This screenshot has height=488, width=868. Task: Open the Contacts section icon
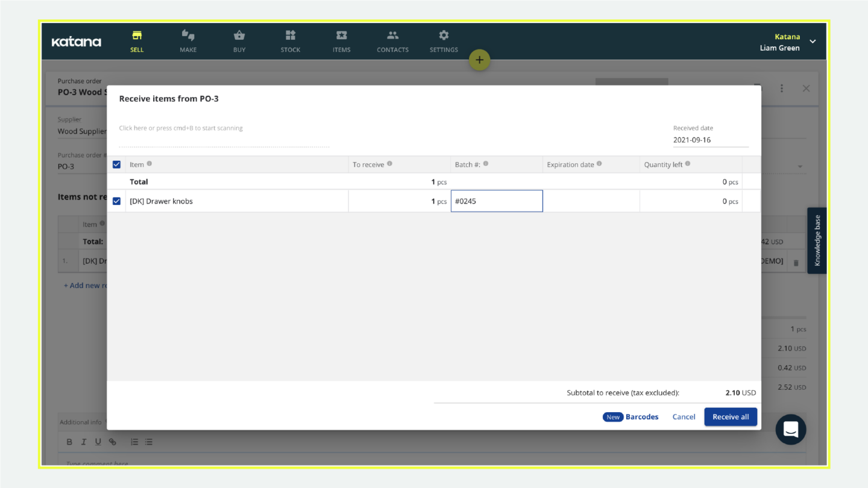pos(393,36)
